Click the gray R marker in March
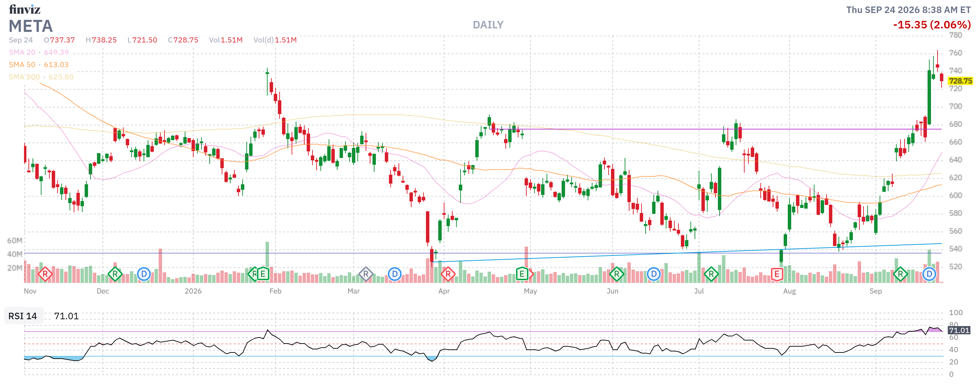Image resolution: width=980 pixels, height=385 pixels. coord(366,274)
